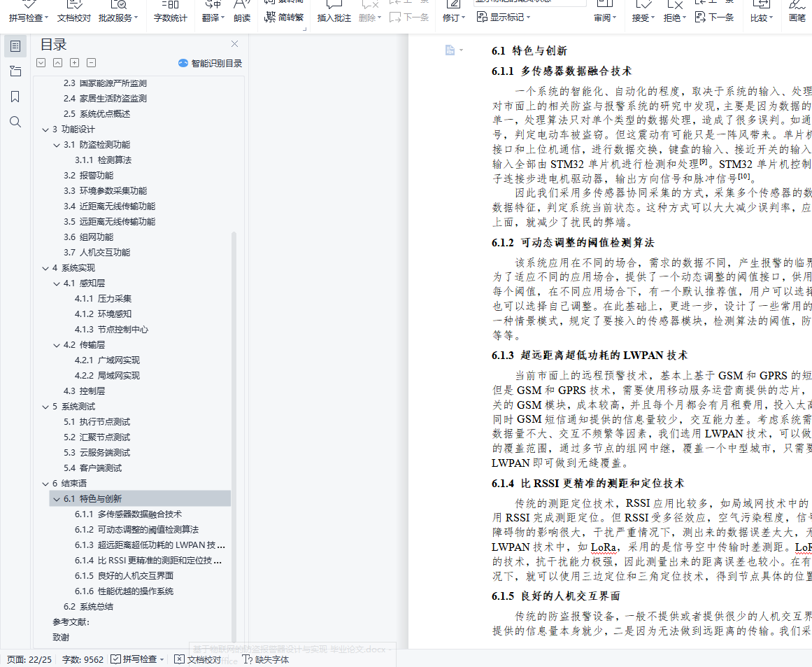
Task: Open the spell check tool (拼写检查) in ribbon
Action: [29, 12]
